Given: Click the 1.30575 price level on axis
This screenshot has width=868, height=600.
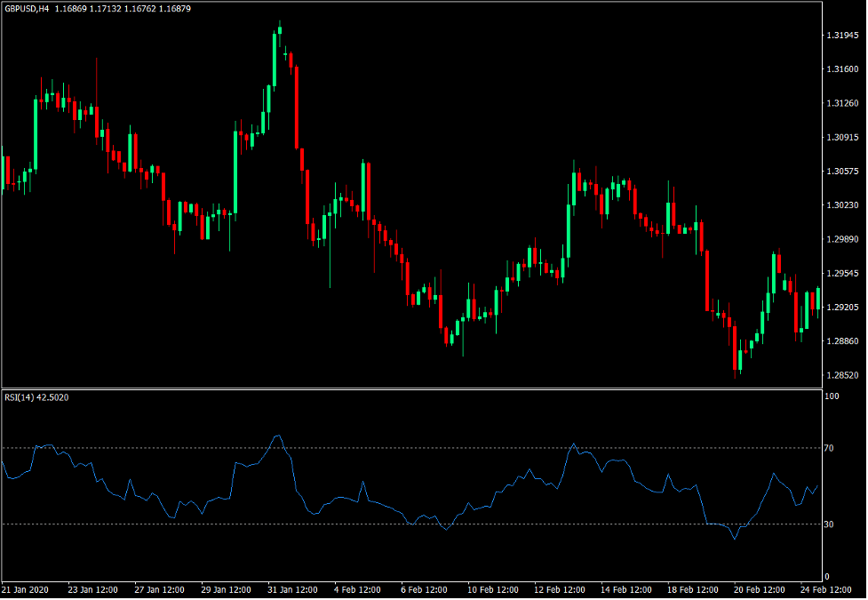Looking at the screenshot, I should [x=840, y=172].
